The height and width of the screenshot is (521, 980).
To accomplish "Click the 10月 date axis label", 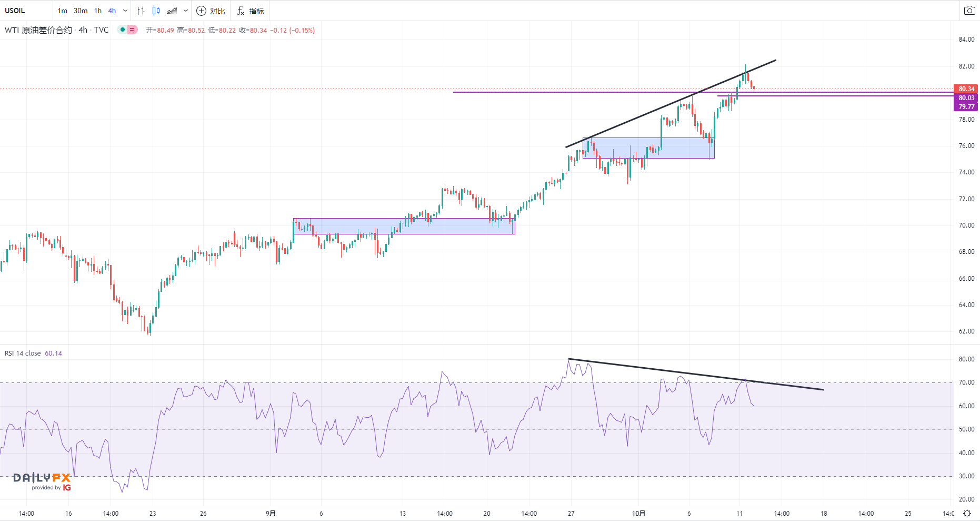I will point(638,513).
